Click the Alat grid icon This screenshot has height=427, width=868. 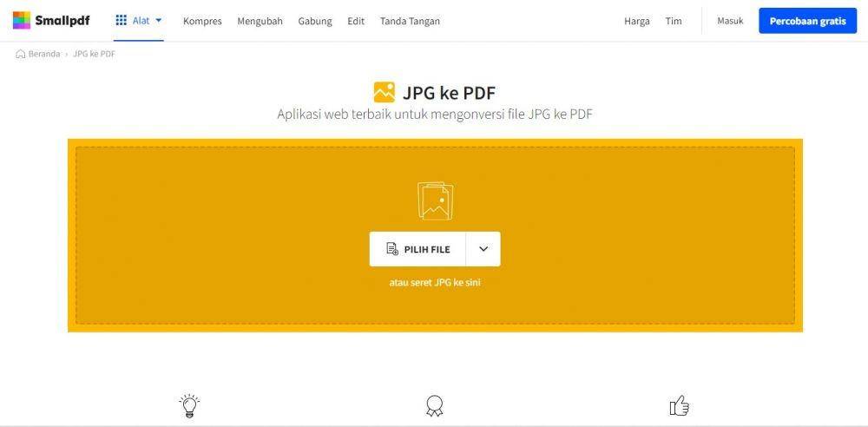[122, 21]
